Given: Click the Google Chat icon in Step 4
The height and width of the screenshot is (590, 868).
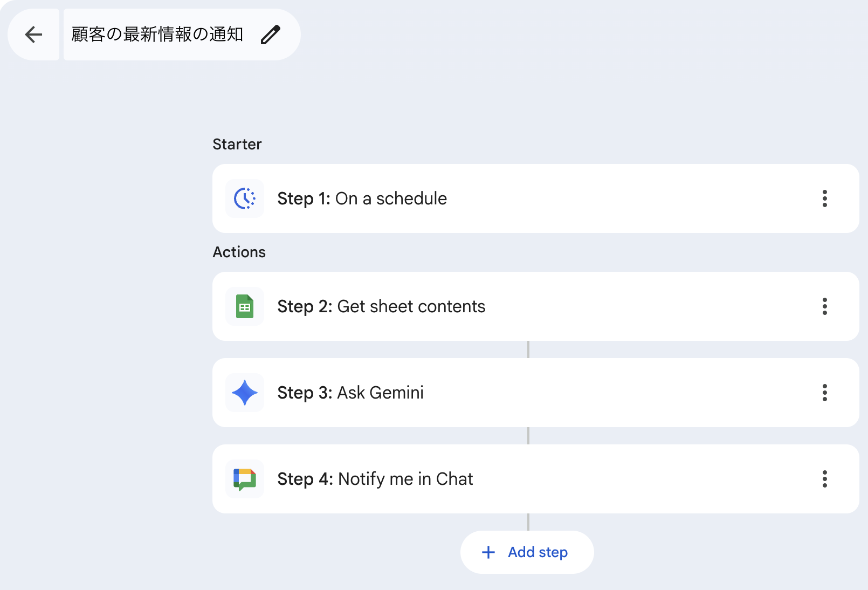Looking at the screenshot, I should click(245, 479).
